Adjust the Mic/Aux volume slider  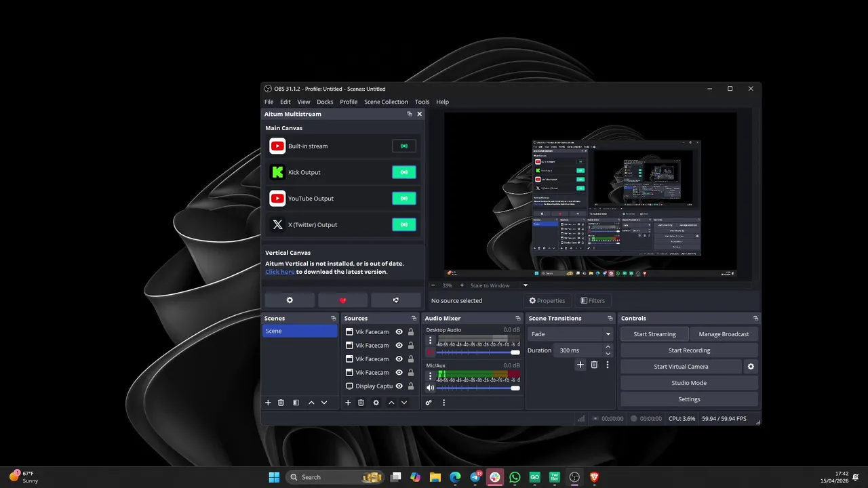pyautogui.click(x=477, y=388)
